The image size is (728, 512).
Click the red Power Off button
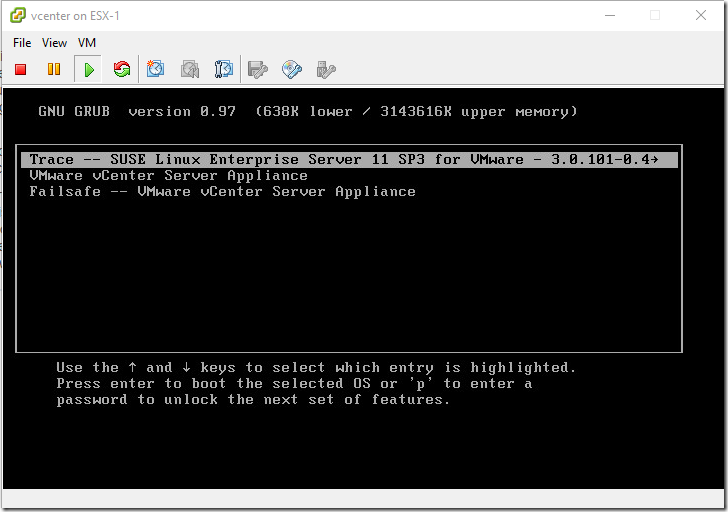click(20, 70)
